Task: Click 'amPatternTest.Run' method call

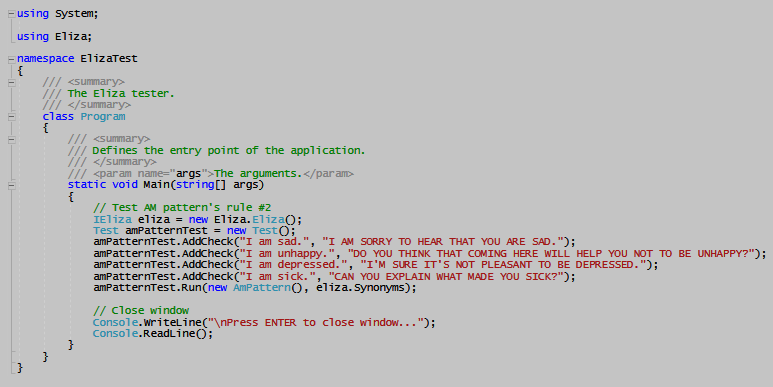Action: [147, 288]
